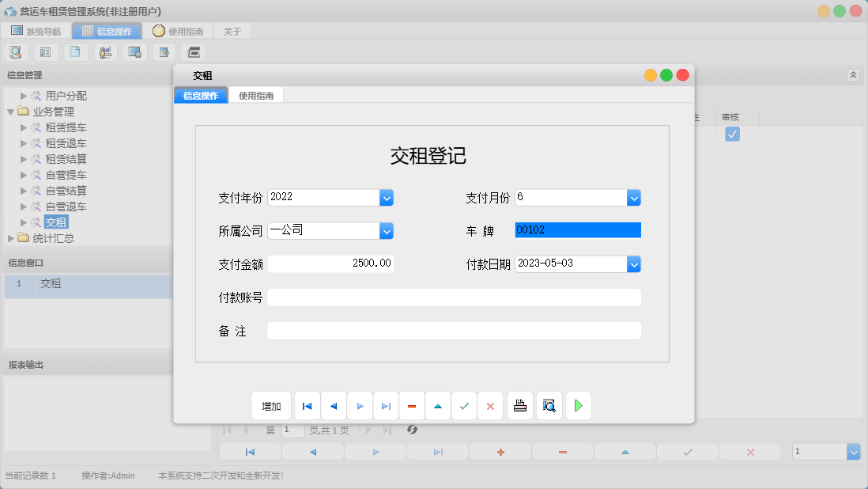Image resolution: width=868 pixels, height=489 pixels.
Task: Open the 付款日期 date picker dropdown
Action: click(x=634, y=263)
